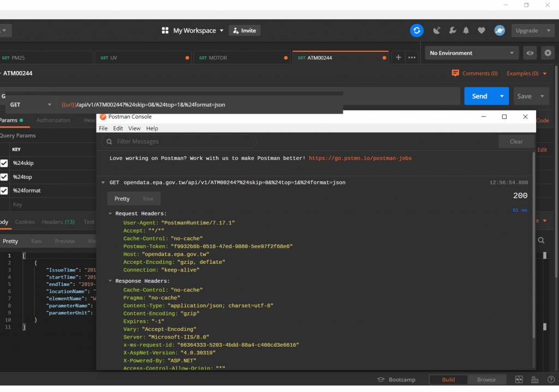Open the help question mark icon

point(551,379)
